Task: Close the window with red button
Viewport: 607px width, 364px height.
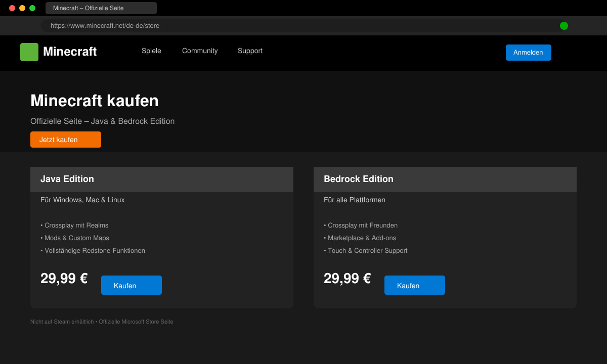Action: [12, 8]
